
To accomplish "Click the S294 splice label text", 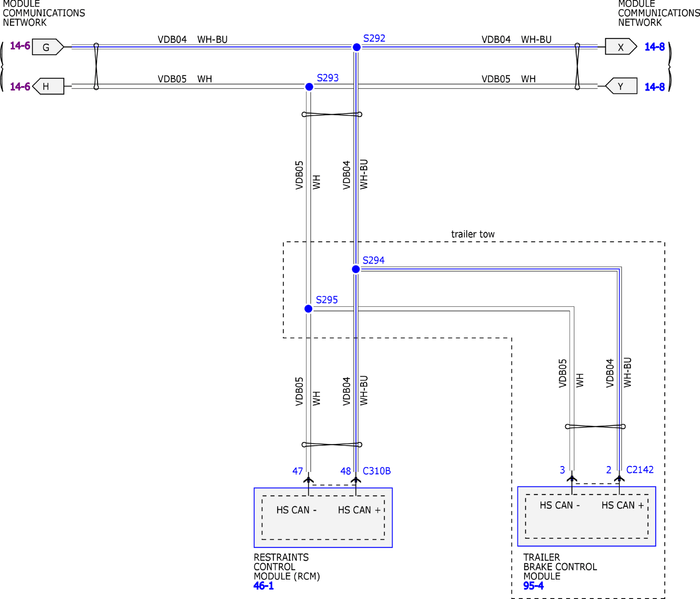I will coord(373,260).
